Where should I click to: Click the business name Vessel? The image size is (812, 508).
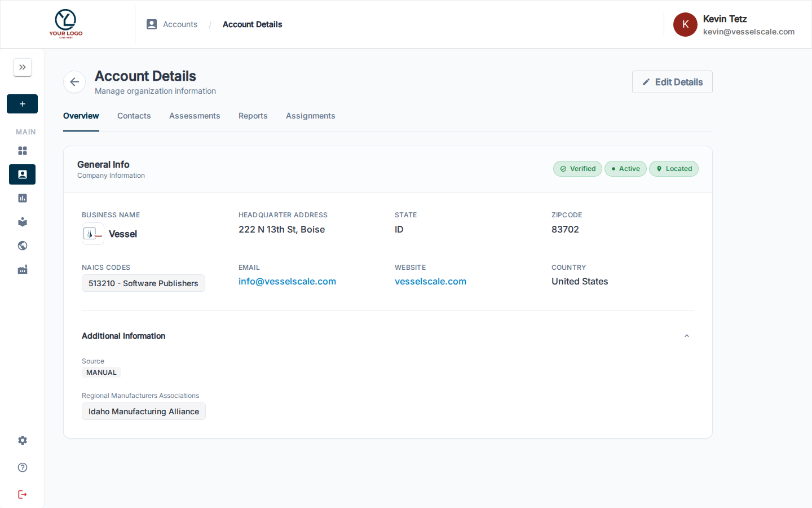pos(123,234)
